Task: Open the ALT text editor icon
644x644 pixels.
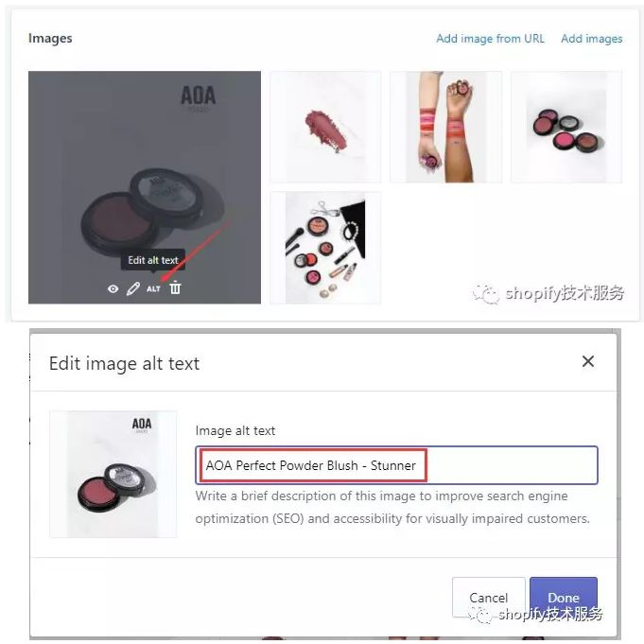Action: pos(153,288)
